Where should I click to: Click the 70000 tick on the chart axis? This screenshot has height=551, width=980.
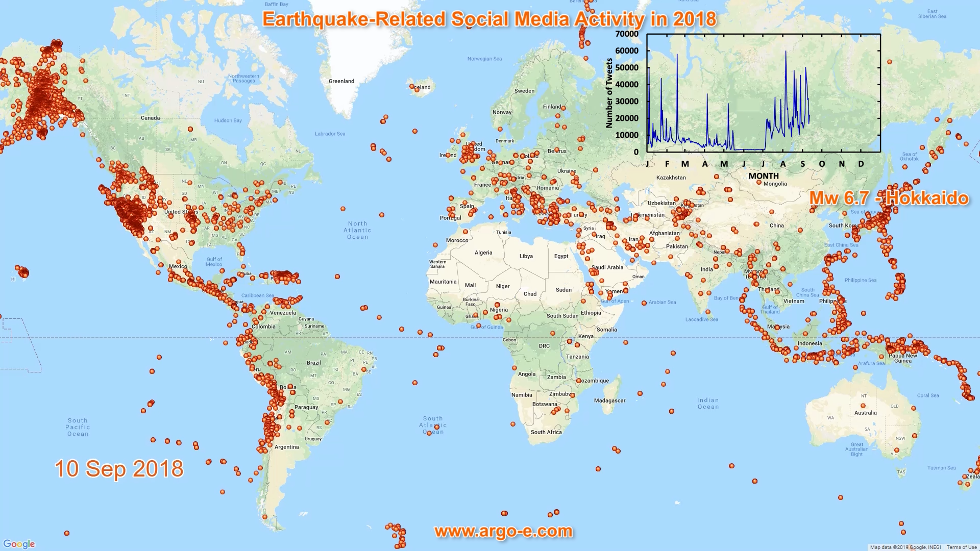coord(627,34)
